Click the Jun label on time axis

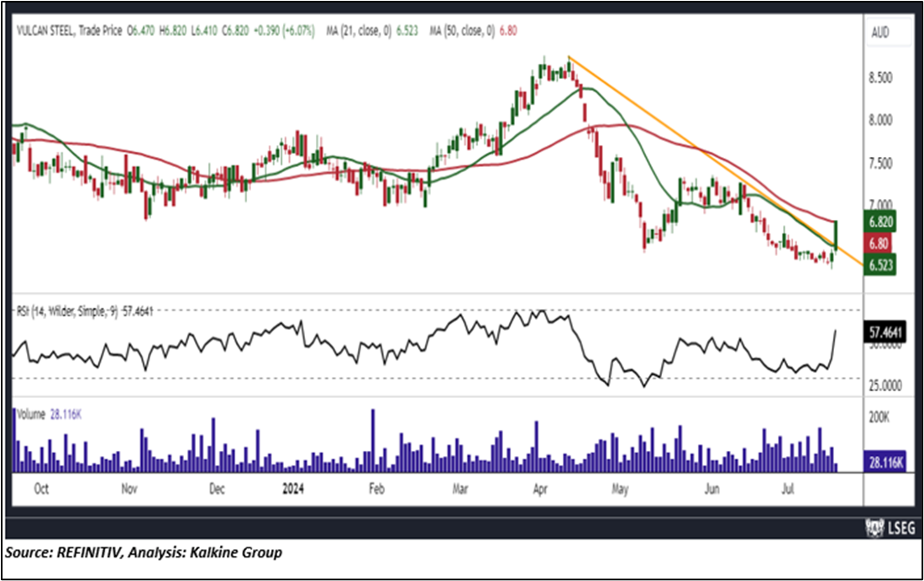coord(711,489)
